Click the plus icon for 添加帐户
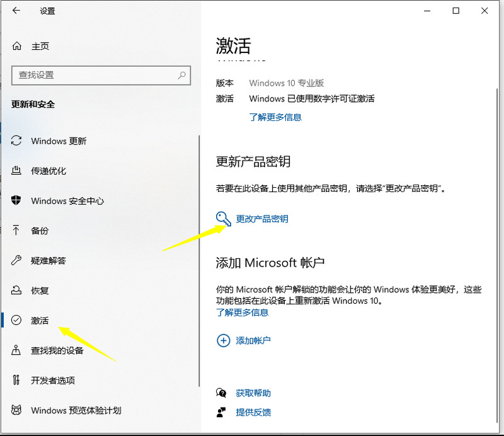The image size is (504, 436). [223, 340]
